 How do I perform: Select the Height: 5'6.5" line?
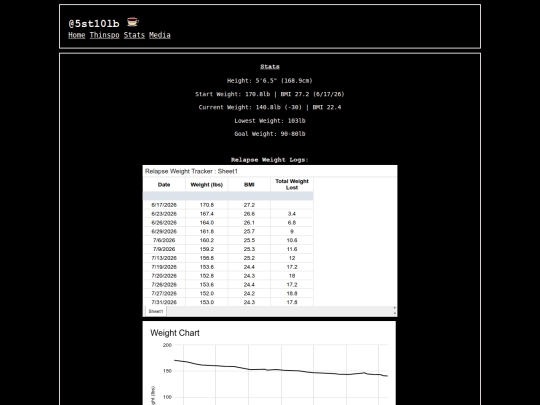270,81
